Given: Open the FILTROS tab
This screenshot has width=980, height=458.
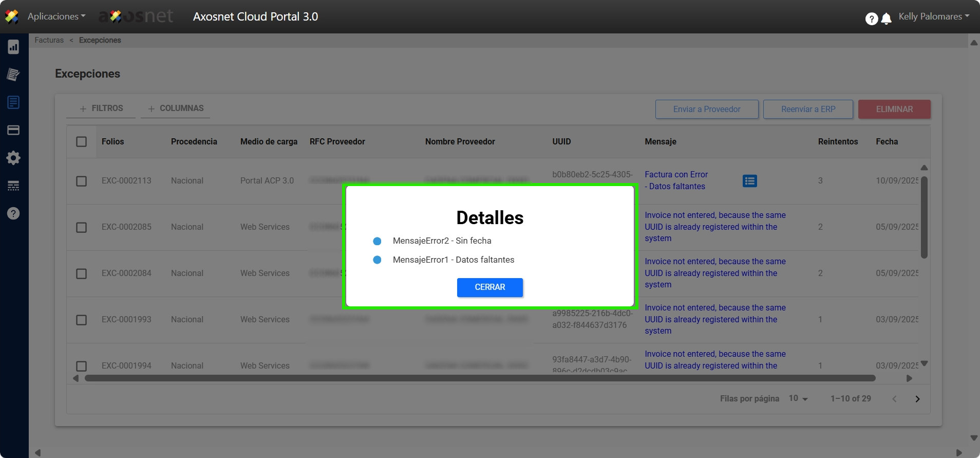Looking at the screenshot, I should 101,108.
